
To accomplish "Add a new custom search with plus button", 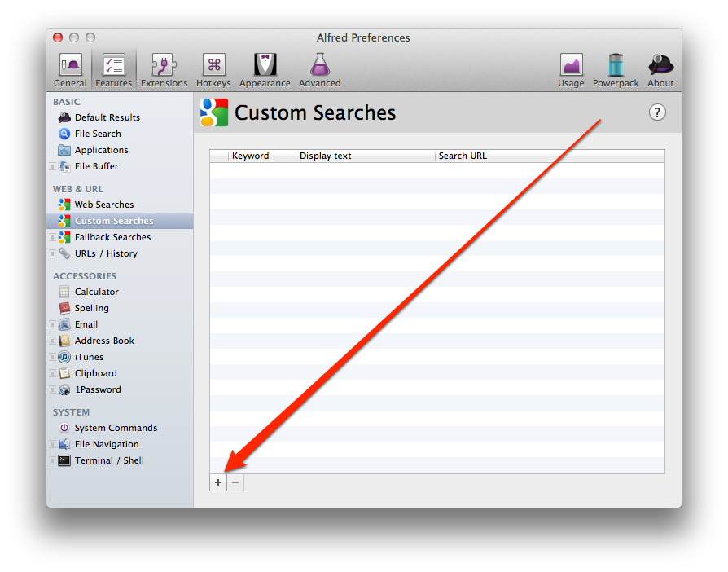I will [218, 482].
